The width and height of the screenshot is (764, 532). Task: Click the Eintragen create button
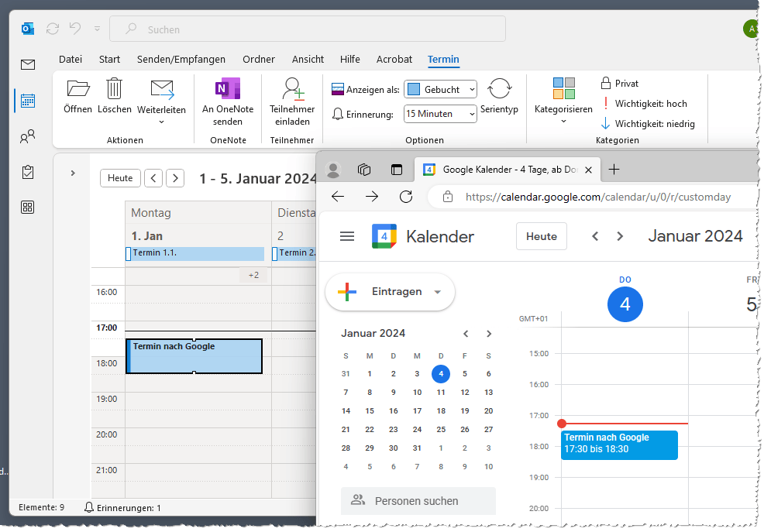(390, 291)
